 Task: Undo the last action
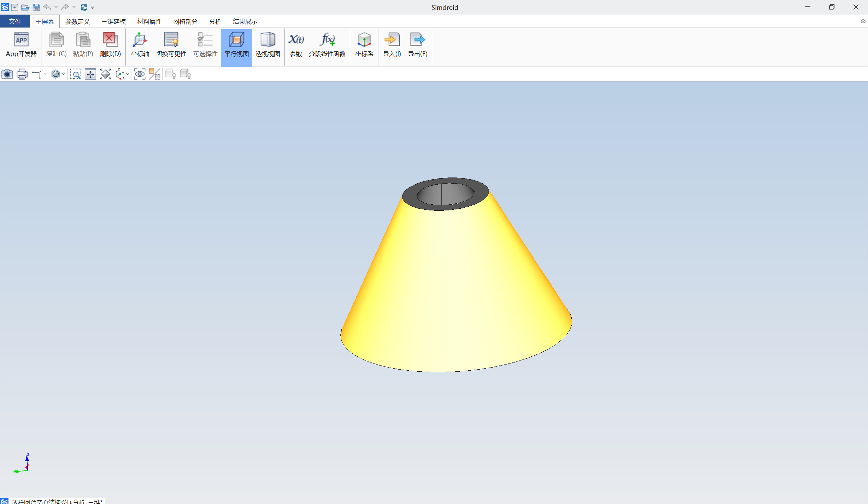pyautogui.click(x=47, y=7)
